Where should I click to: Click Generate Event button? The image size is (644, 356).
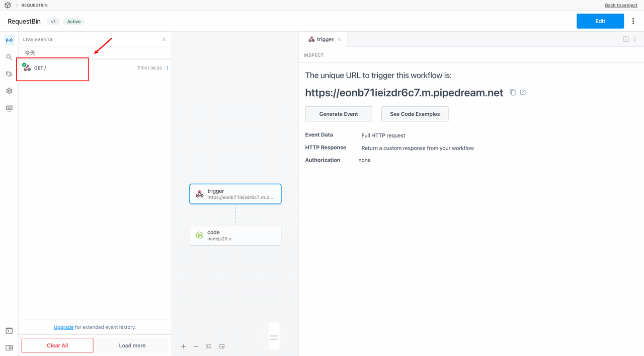tap(339, 114)
